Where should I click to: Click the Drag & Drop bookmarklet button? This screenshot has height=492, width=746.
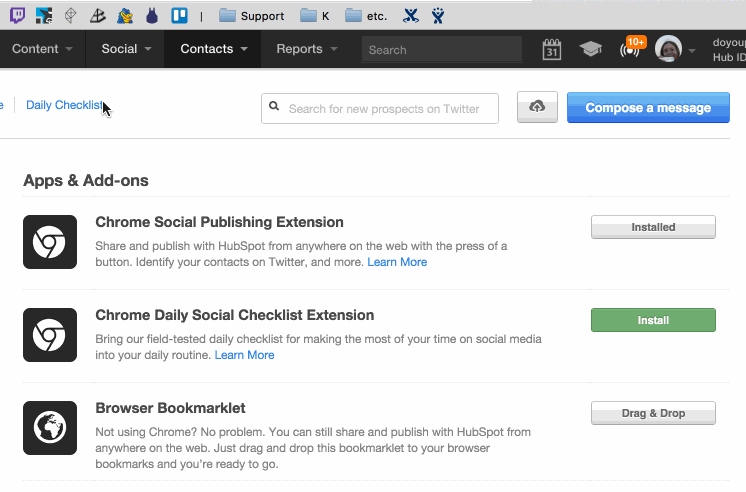pyautogui.click(x=653, y=413)
